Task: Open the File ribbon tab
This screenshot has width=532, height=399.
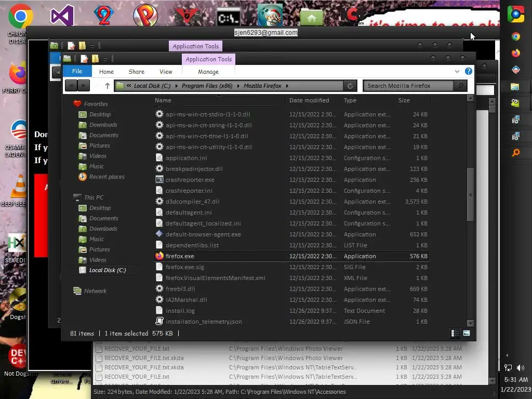Action: tap(77, 71)
